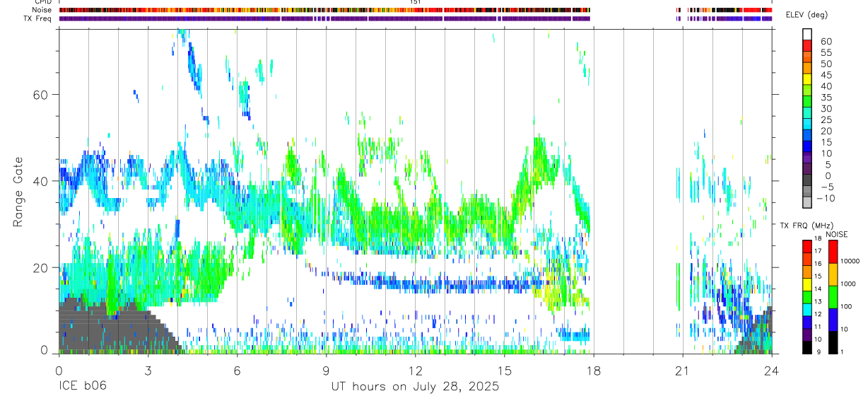
Task: Click the 'ICE b06' radar label
Action: (x=81, y=387)
